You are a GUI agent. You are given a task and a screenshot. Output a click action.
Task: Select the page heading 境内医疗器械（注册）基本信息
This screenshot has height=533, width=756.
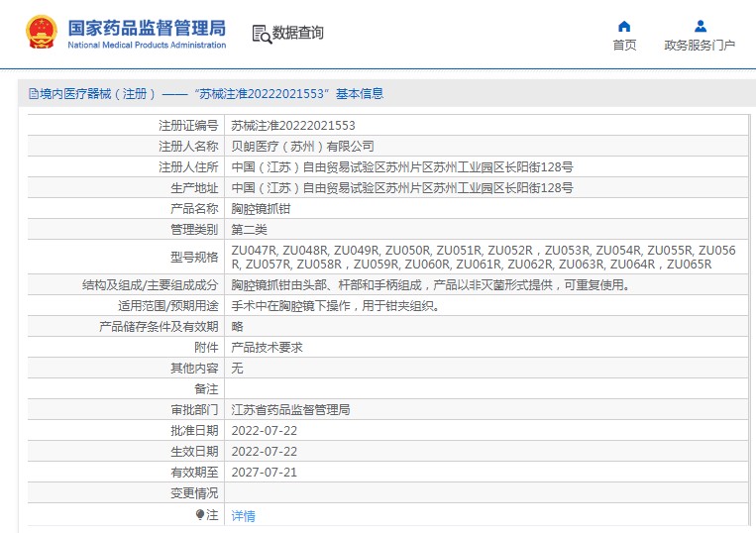click(x=212, y=93)
